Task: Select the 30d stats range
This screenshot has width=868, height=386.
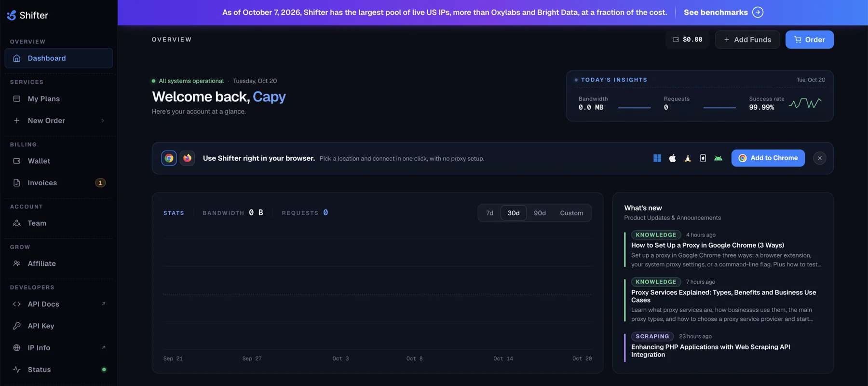Action: [x=514, y=213]
